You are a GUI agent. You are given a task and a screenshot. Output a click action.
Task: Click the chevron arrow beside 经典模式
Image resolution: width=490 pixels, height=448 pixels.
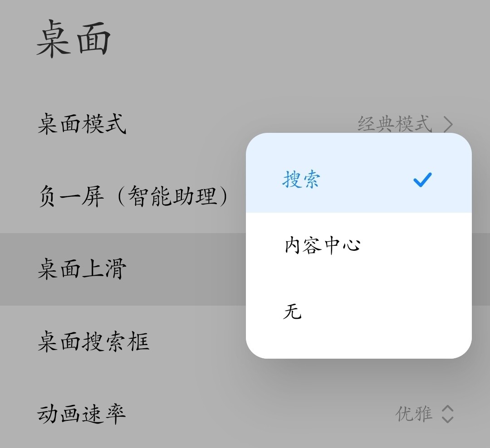click(448, 124)
